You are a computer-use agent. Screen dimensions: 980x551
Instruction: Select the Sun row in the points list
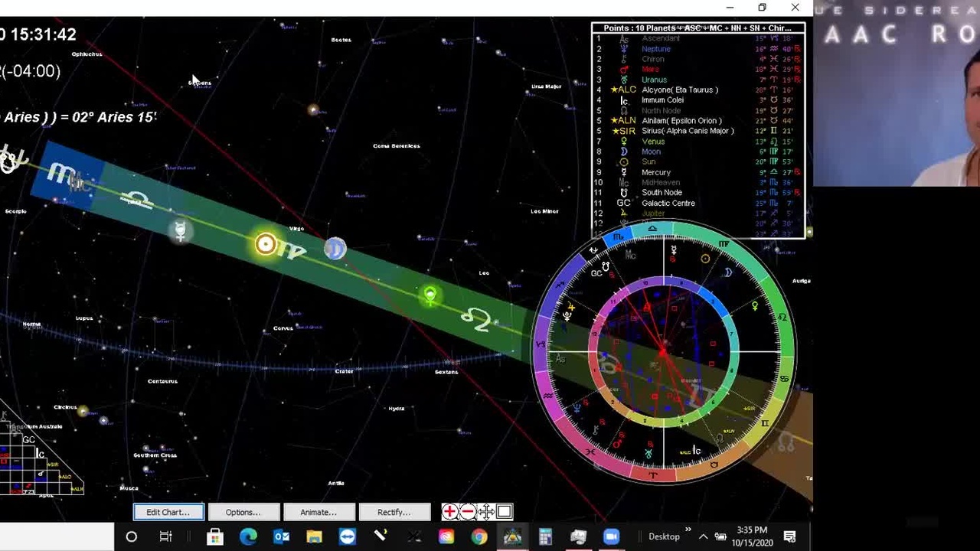697,162
